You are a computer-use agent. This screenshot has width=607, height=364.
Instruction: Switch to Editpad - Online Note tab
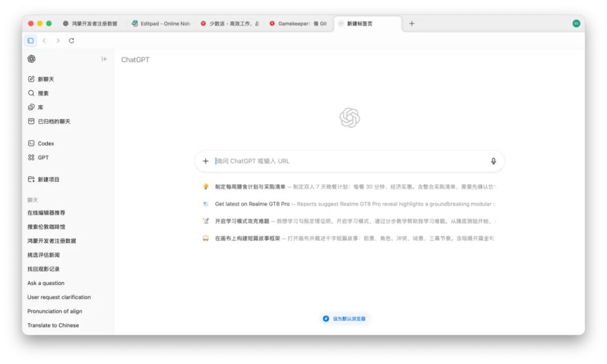click(x=161, y=24)
